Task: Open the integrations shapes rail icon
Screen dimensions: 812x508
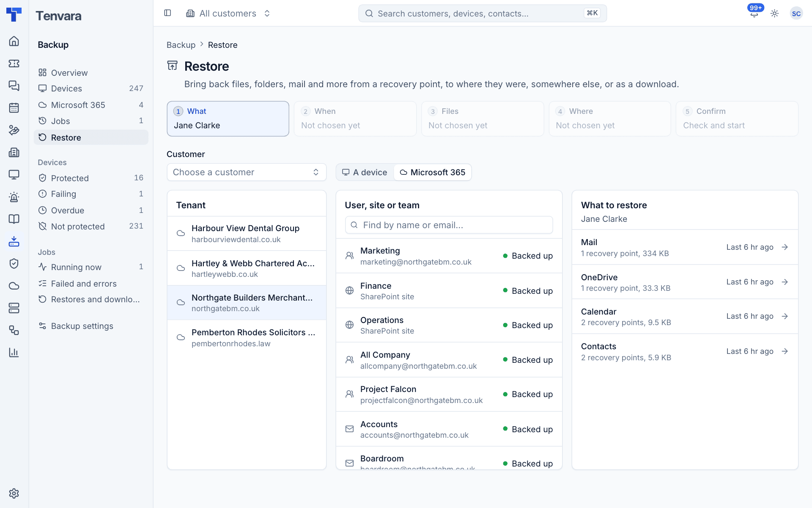Action: pos(14,330)
